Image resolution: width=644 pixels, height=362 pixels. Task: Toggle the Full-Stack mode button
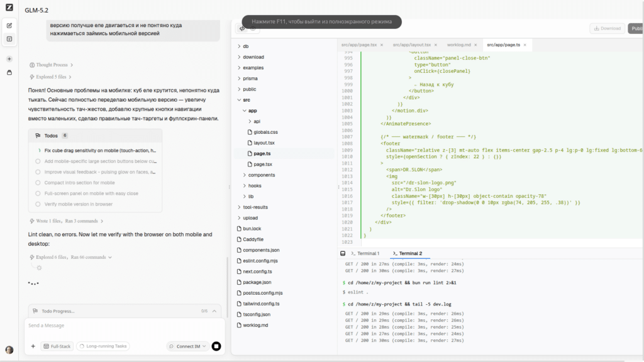coord(57,346)
